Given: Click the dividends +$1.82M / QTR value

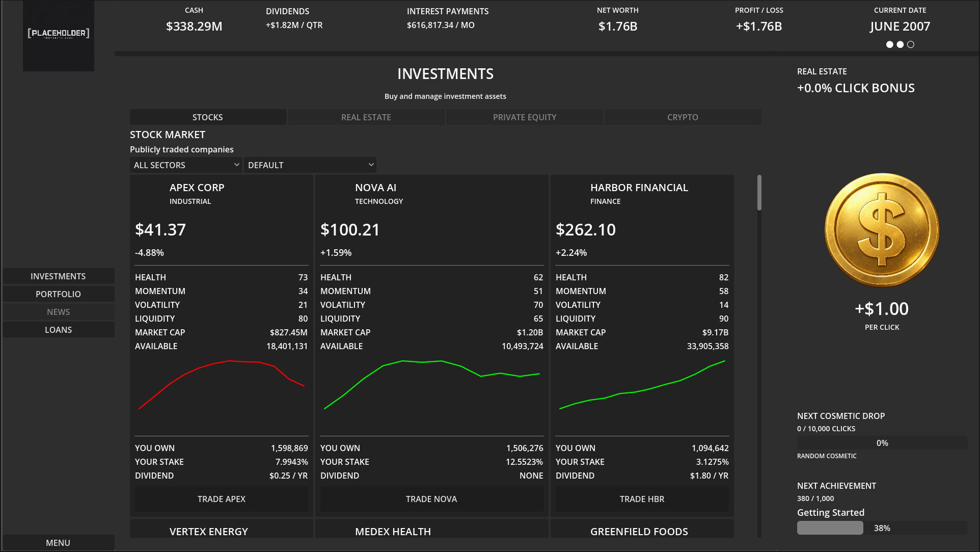Looking at the screenshot, I should coord(294,25).
